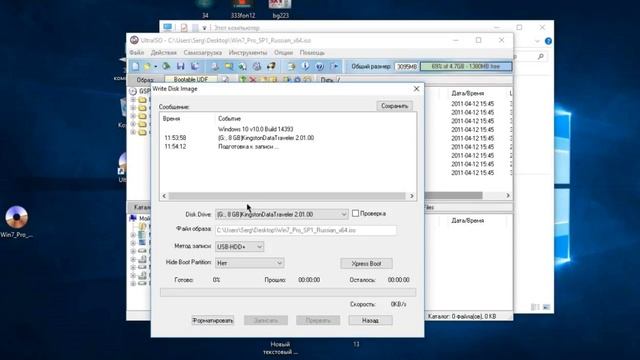Open the Инструменты menu
Image resolution: width=640 pixels, height=360 pixels.
point(248,53)
